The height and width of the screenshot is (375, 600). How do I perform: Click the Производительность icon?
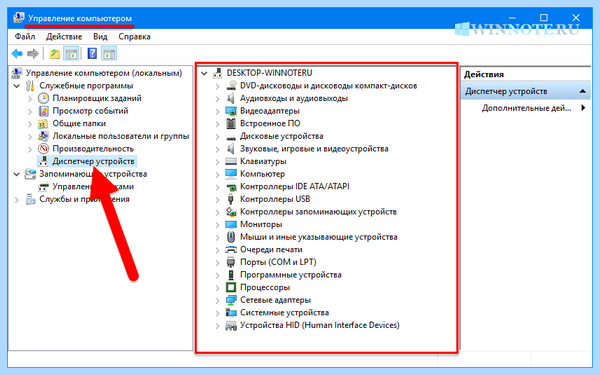point(43,148)
